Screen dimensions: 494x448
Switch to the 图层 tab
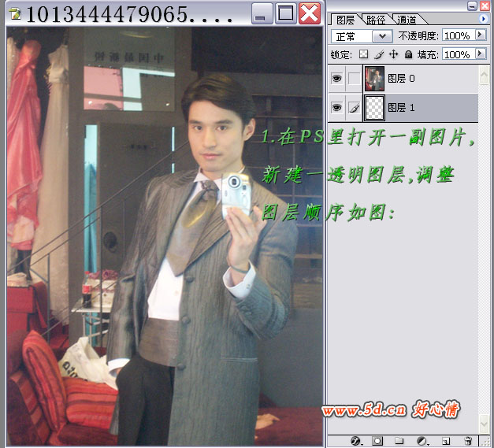345,20
